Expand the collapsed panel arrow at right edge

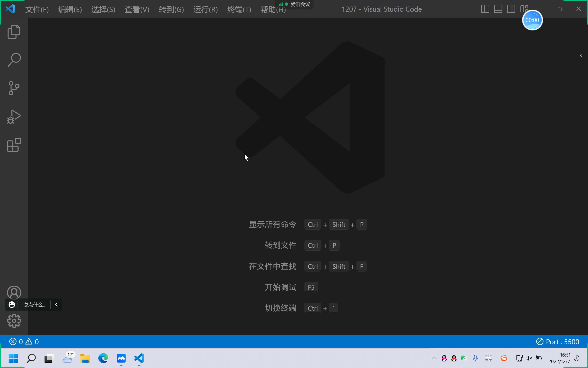(x=581, y=55)
